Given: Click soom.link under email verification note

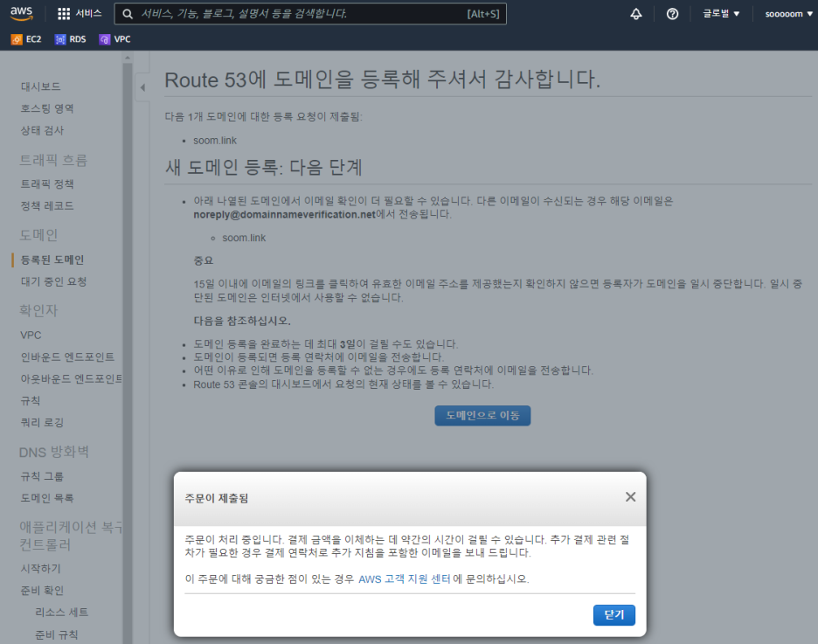Looking at the screenshot, I should pyautogui.click(x=244, y=238).
